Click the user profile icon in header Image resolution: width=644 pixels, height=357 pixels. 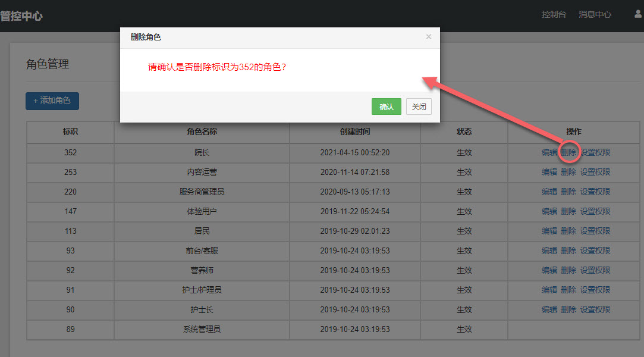(x=638, y=14)
